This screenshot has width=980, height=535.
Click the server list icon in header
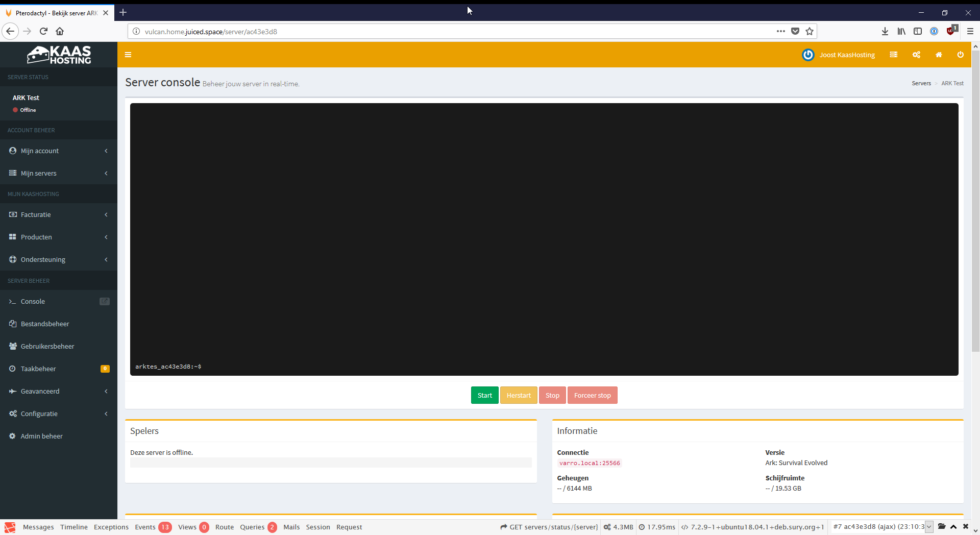pyautogui.click(x=893, y=55)
